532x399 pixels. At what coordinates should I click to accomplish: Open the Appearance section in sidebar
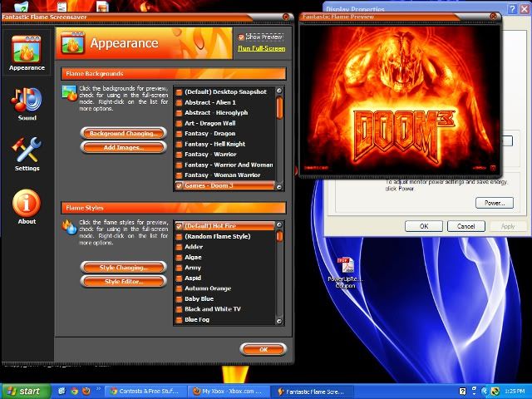[27, 52]
